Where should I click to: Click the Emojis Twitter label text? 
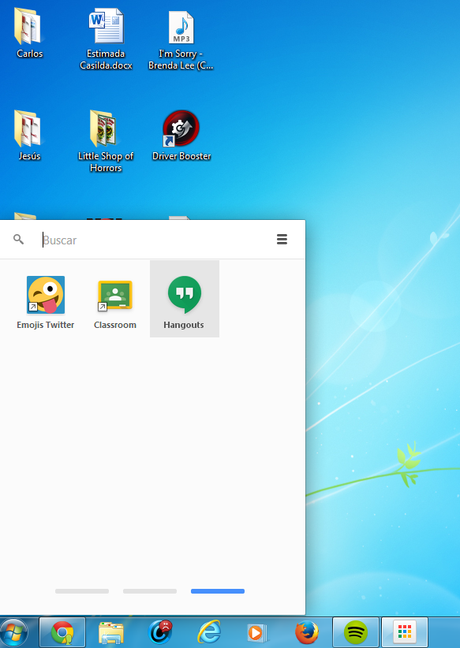(x=45, y=325)
